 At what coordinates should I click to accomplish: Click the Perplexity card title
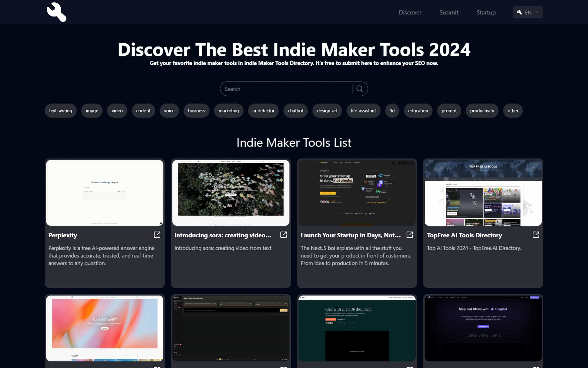tap(62, 235)
